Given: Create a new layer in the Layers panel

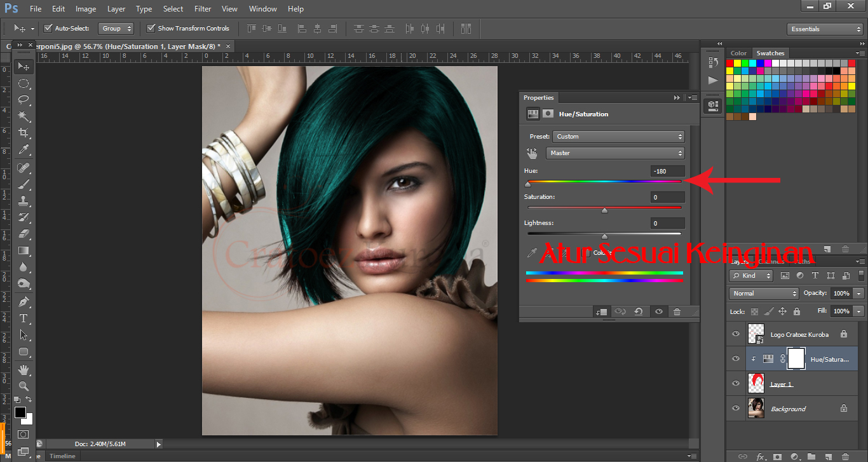Looking at the screenshot, I should pyautogui.click(x=827, y=456).
